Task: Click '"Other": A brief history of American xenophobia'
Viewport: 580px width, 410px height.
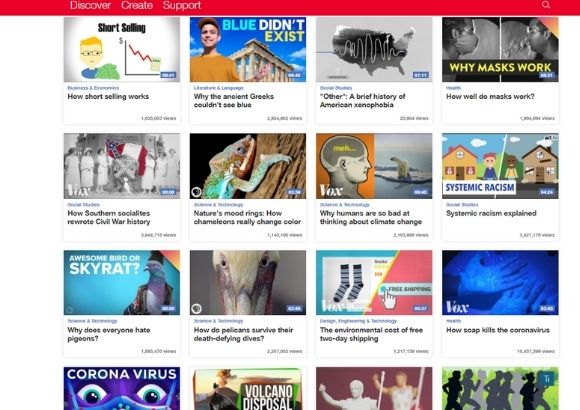Action: 362,101
